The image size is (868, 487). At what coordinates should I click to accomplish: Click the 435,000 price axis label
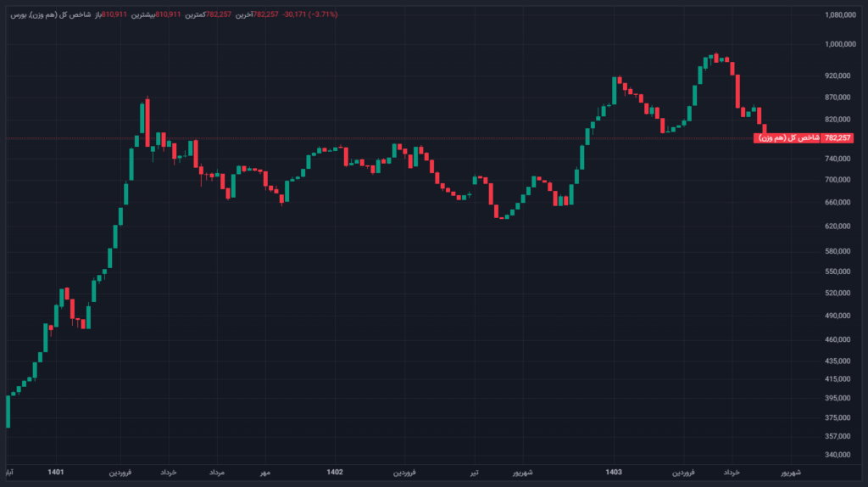pos(837,361)
